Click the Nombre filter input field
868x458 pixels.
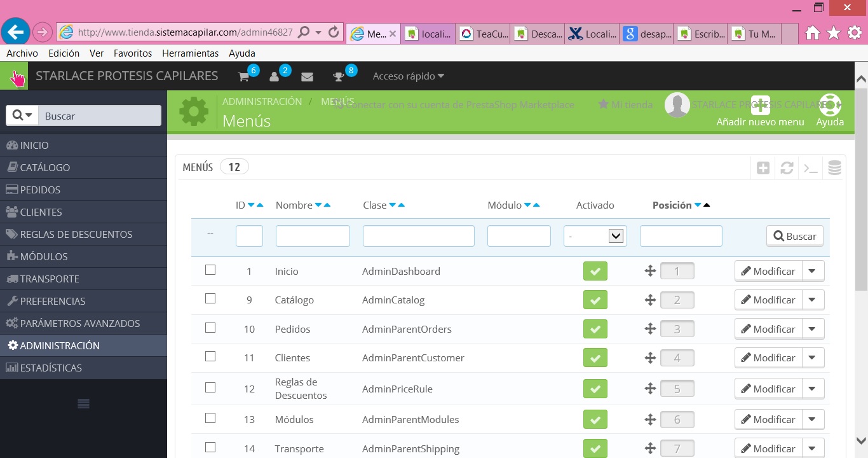pos(313,236)
